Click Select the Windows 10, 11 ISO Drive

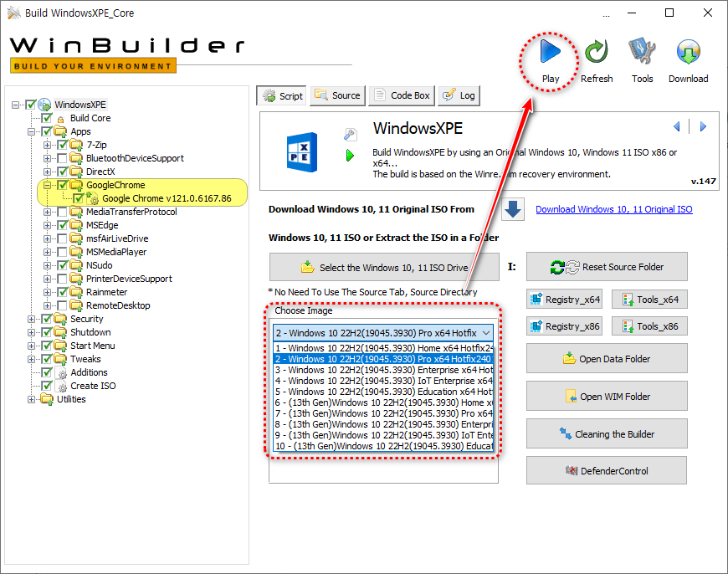click(x=384, y=267)
